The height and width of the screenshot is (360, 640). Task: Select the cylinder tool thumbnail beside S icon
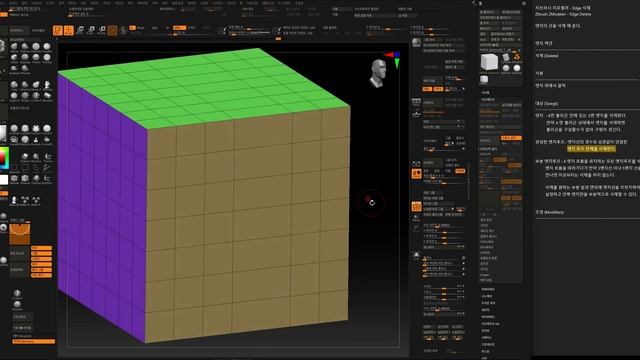[506, 57]
